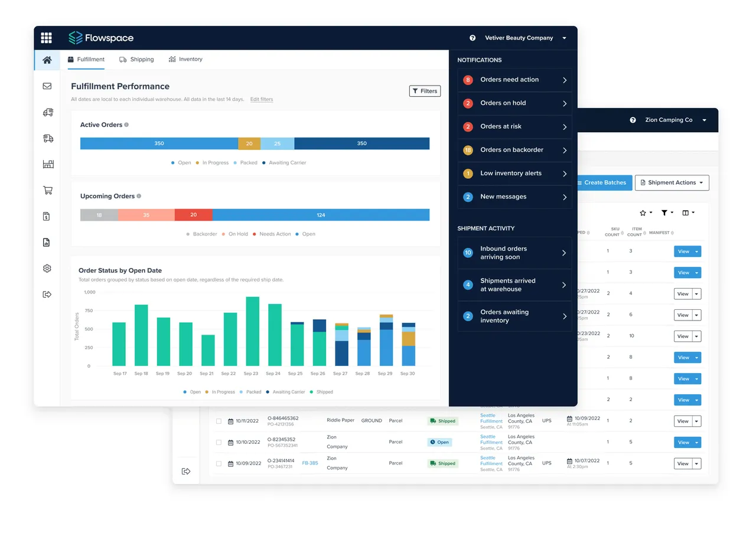Expand the Low inventory alerts notification
Screen dimensions: 756x533
click(x=565, y=174)
